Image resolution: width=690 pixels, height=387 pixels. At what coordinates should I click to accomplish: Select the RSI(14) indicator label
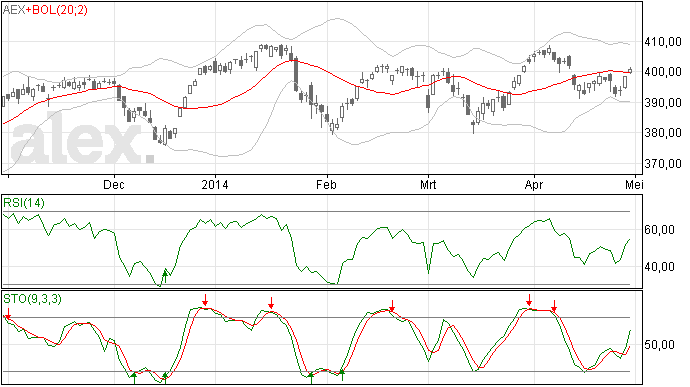tap(24, 203)
